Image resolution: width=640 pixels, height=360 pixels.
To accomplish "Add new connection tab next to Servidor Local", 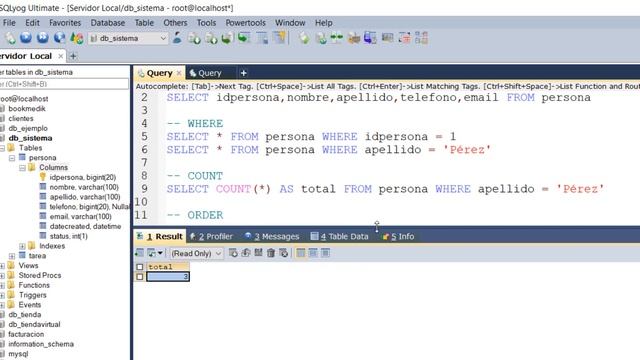I will coord(73,56).
